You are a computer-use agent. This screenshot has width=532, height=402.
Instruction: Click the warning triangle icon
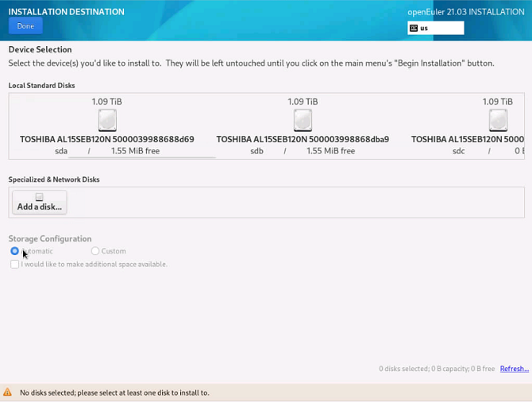[8, 392]
